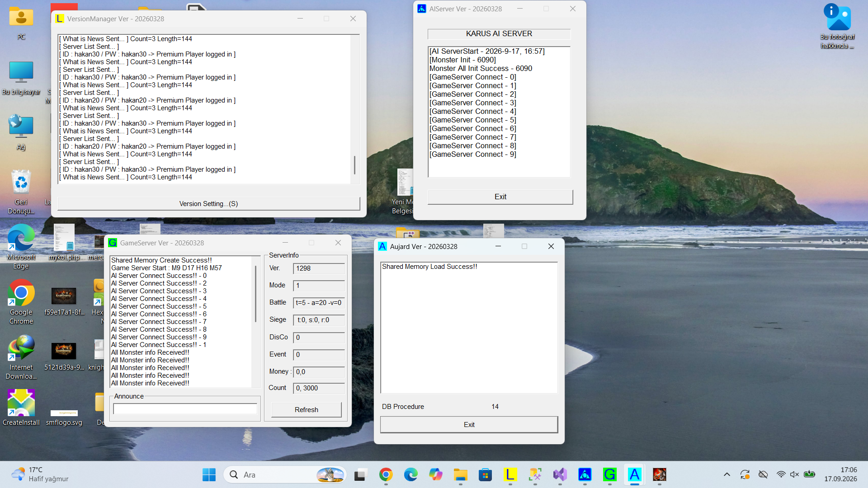Click Exit button in Aujard window
The width and height of the screenshot is (868, 488).
coord(469,425)
